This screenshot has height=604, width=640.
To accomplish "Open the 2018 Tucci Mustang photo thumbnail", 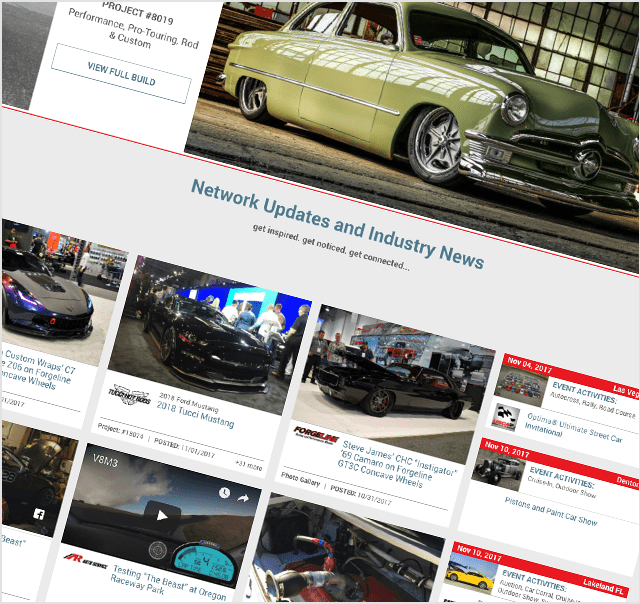I will point(210,335).
